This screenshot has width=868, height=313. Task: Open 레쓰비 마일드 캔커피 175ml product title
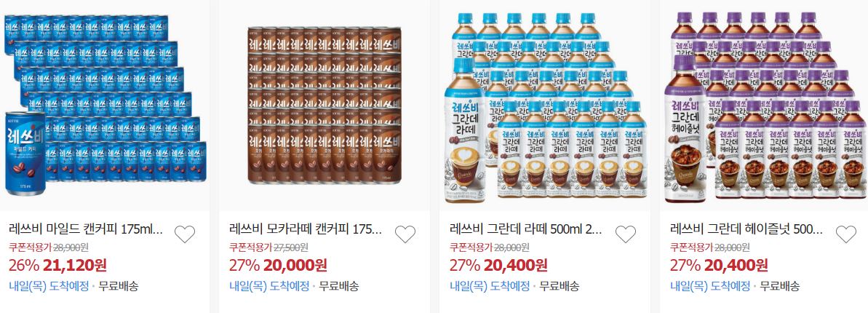point(87,229)
